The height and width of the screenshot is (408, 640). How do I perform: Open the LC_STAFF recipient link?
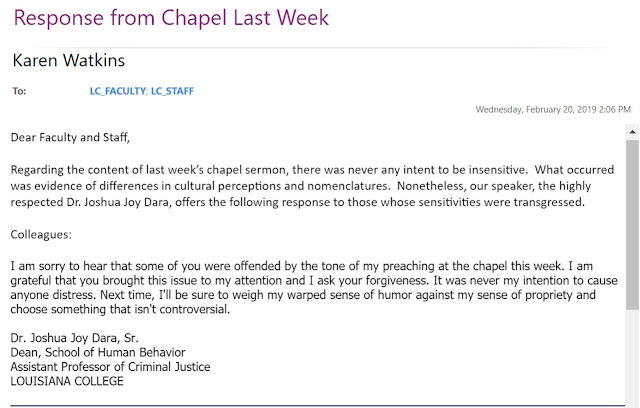tap(173, 91)
